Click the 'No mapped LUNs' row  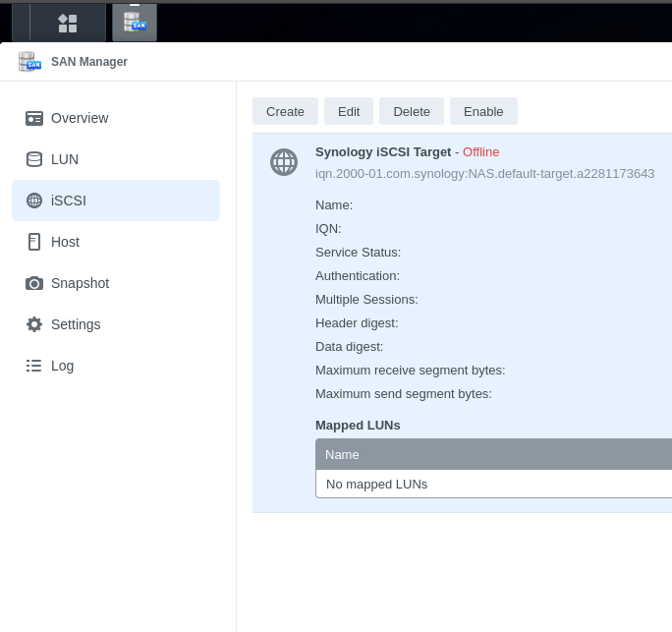click(x=494, y=485)
